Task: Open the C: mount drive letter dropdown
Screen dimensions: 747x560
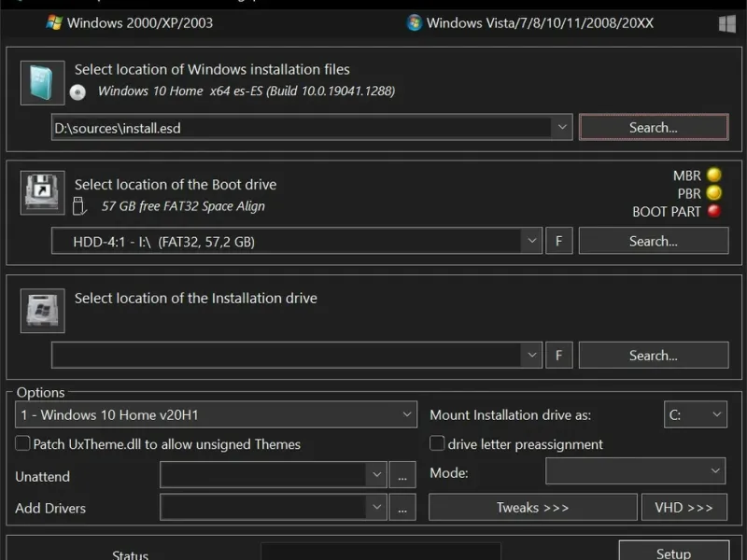Action: (x=696, y=414)
